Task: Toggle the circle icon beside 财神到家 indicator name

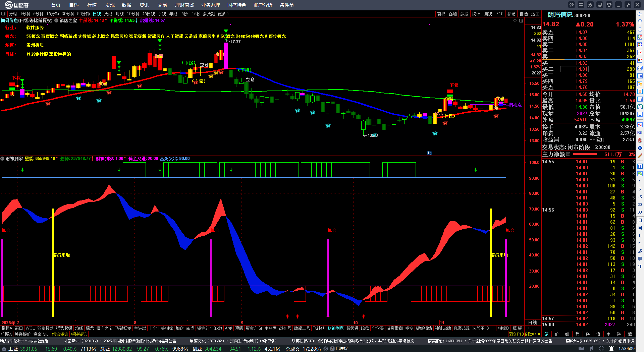Action: [2, 159]
